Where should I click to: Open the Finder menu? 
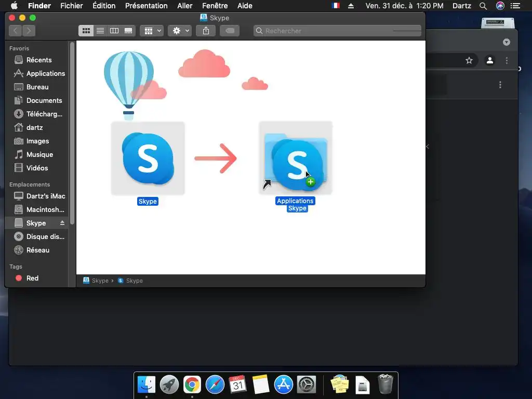pyautogui.click(x=39, y=6)
